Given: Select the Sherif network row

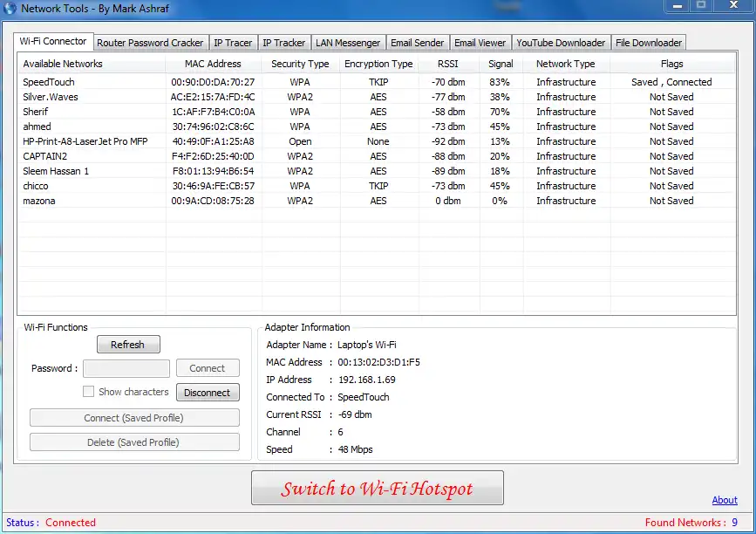Looking at the screenshot, I should [x=377, y=112].
